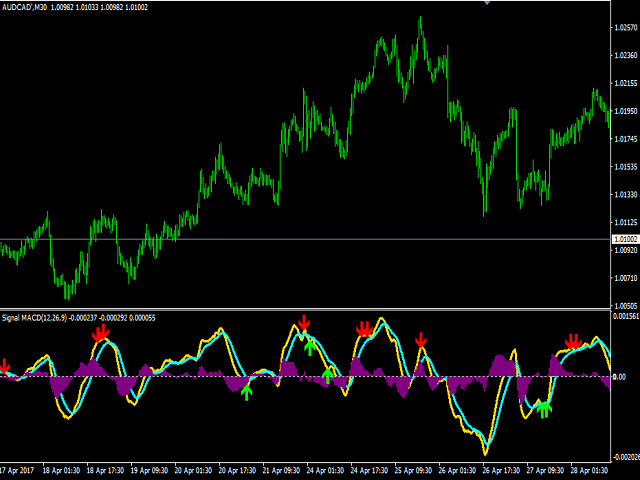
Task: Click the current price label 1.01002
Action: coord(624,240)
